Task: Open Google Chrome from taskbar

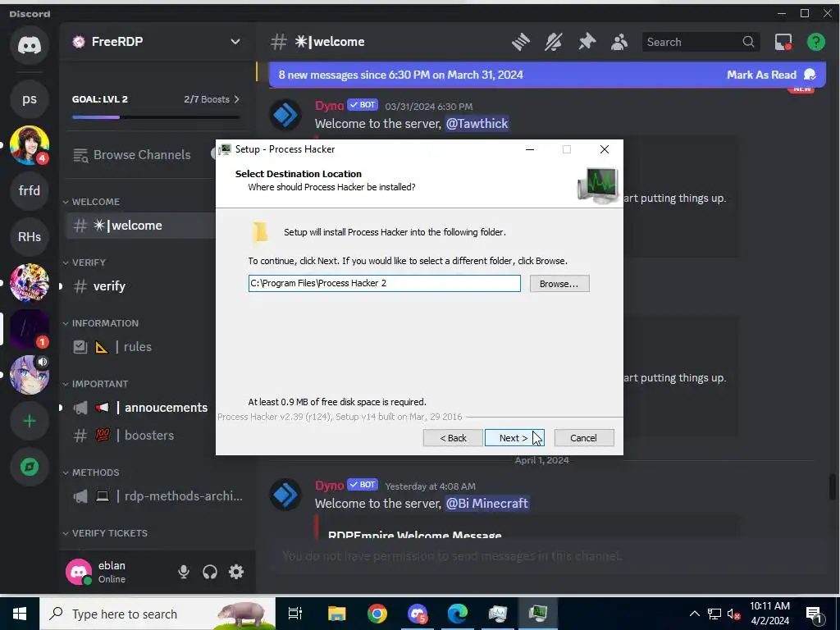Action: (x=377, y=614)
